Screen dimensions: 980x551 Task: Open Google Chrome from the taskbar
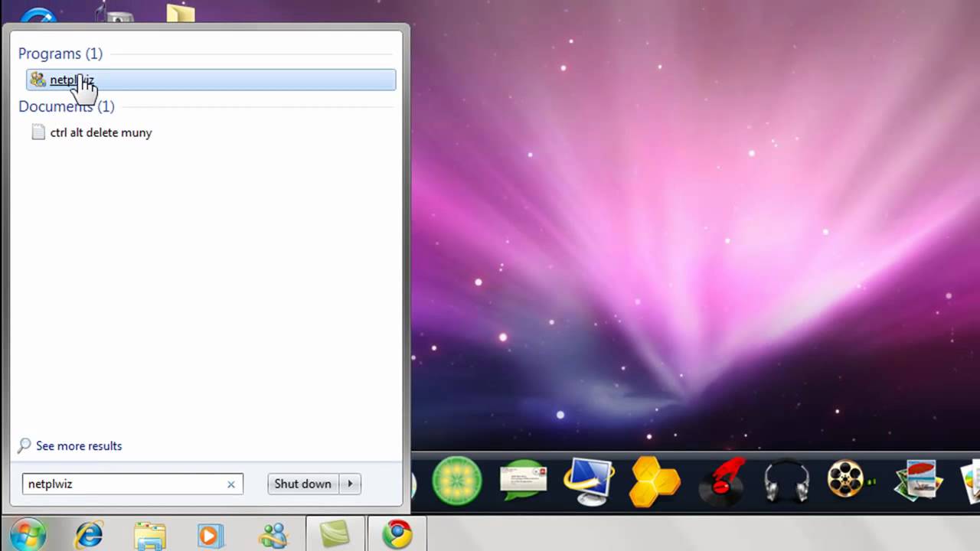(397, 534)
